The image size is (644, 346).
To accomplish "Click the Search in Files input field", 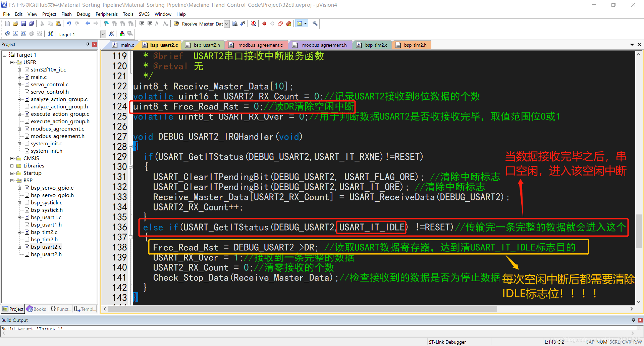I will [x=202, y=24].
